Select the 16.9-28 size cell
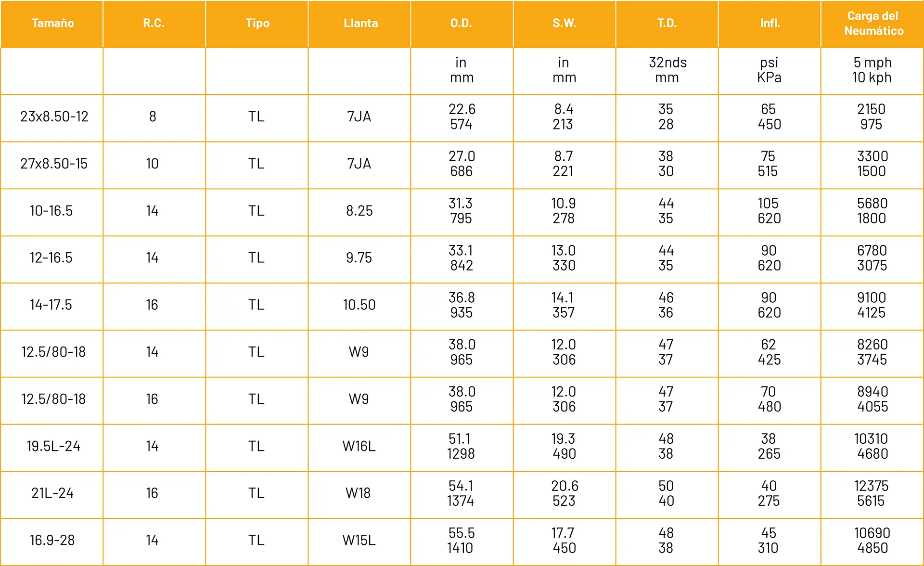The image size is (924, 566). click(x=52, y=540)
